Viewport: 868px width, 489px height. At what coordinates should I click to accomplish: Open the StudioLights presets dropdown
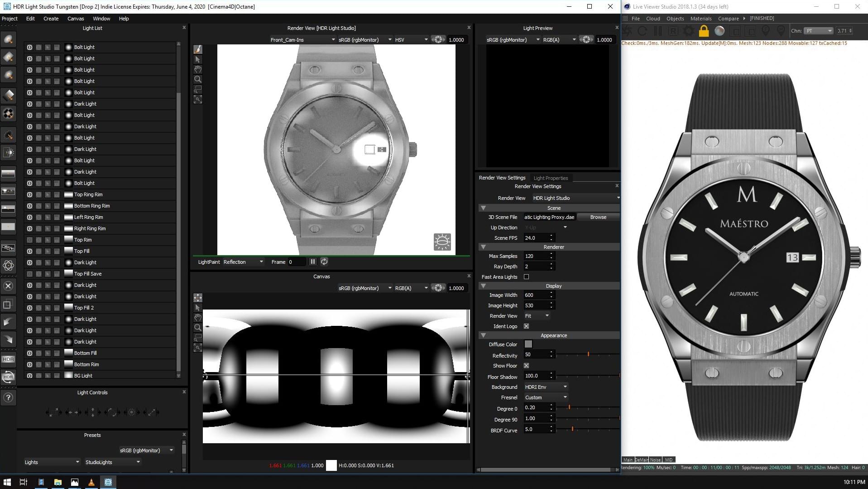(x=113, y=462)
